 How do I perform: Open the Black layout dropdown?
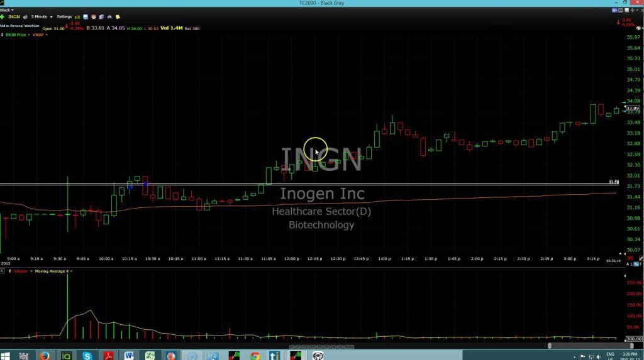tap(7, 10)
